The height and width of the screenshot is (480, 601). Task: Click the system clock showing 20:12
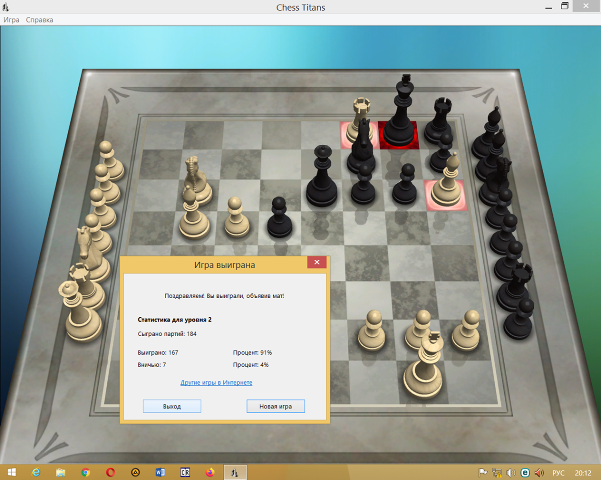tap(582, 471)
